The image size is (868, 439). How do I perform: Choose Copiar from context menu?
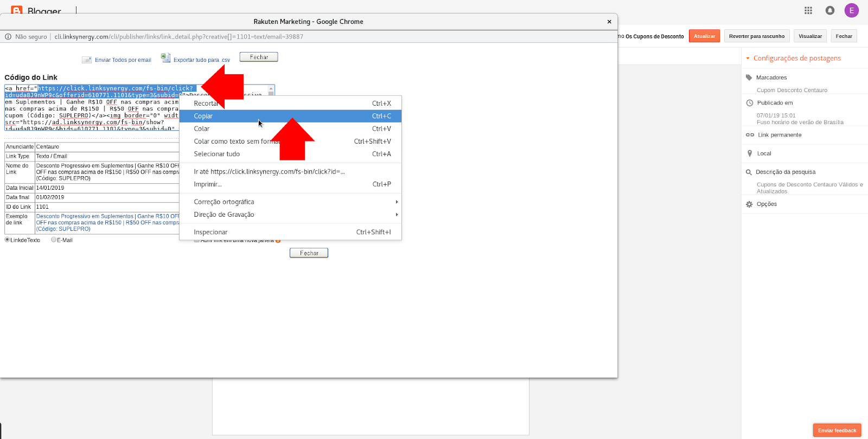291,116
